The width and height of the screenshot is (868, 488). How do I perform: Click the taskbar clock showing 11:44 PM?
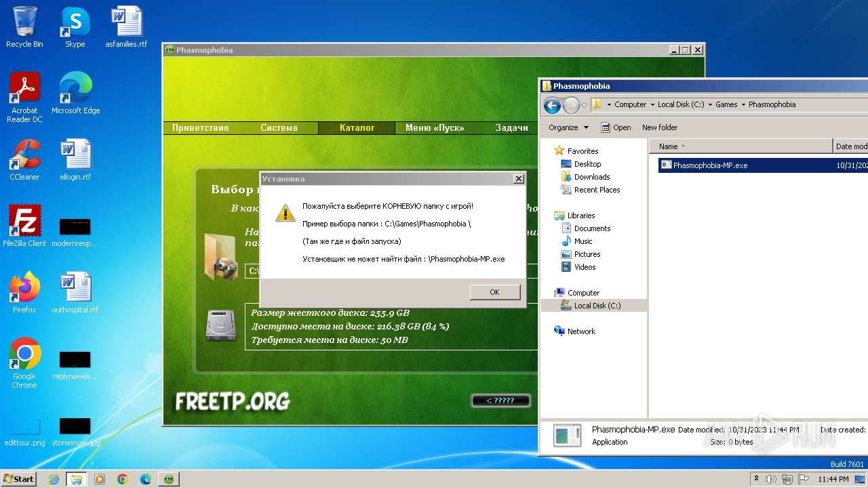pos(833,479)
